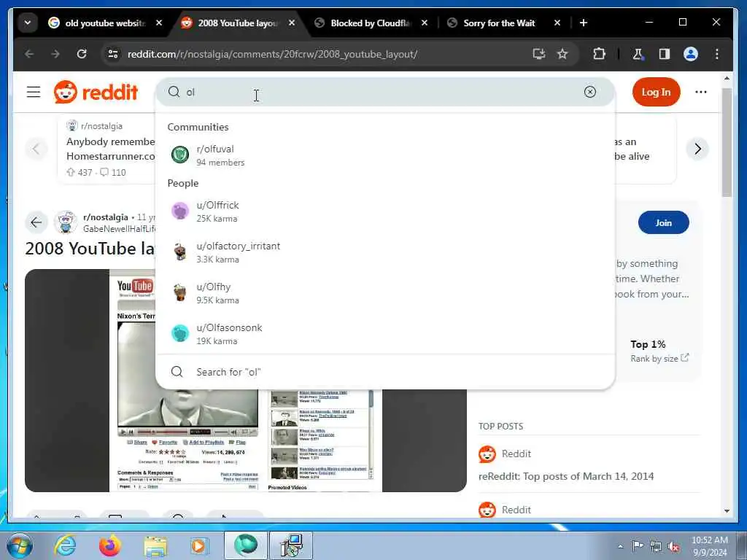Select community suggestion r/olfuval
This screenshot has width=747, height=560.
click(x=385, y=155)
